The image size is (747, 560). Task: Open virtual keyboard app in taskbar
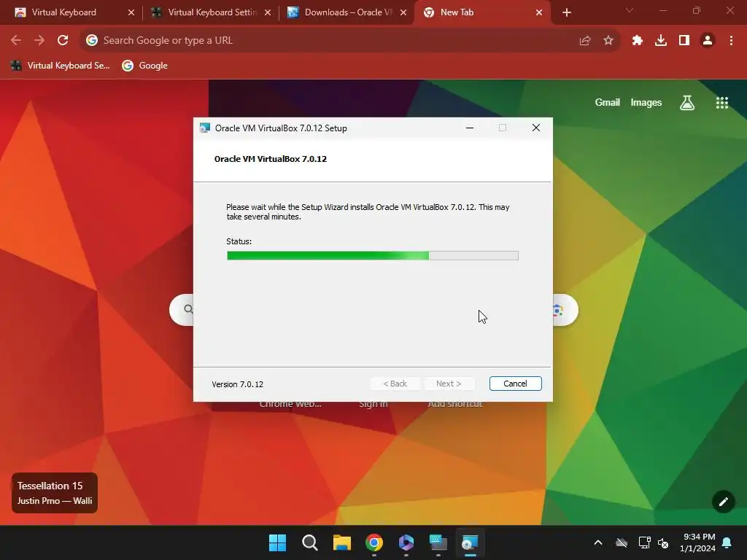click(x=438, y=542)
